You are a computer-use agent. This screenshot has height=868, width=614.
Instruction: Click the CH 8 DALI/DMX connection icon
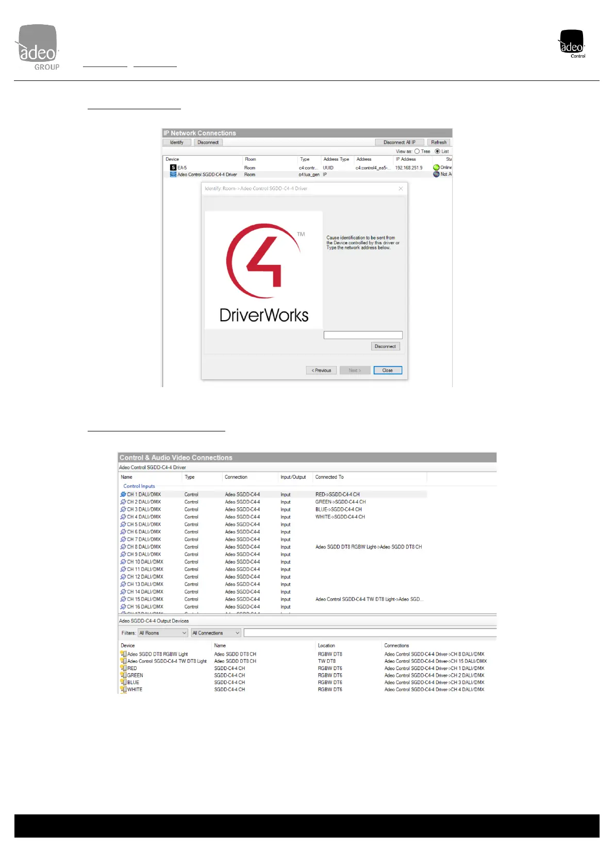[x=123, y=547]
